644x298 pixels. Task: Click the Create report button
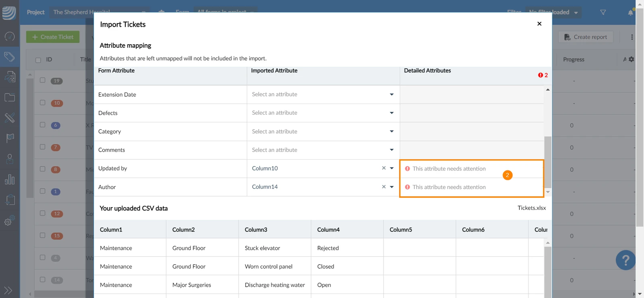coord(586,37)
